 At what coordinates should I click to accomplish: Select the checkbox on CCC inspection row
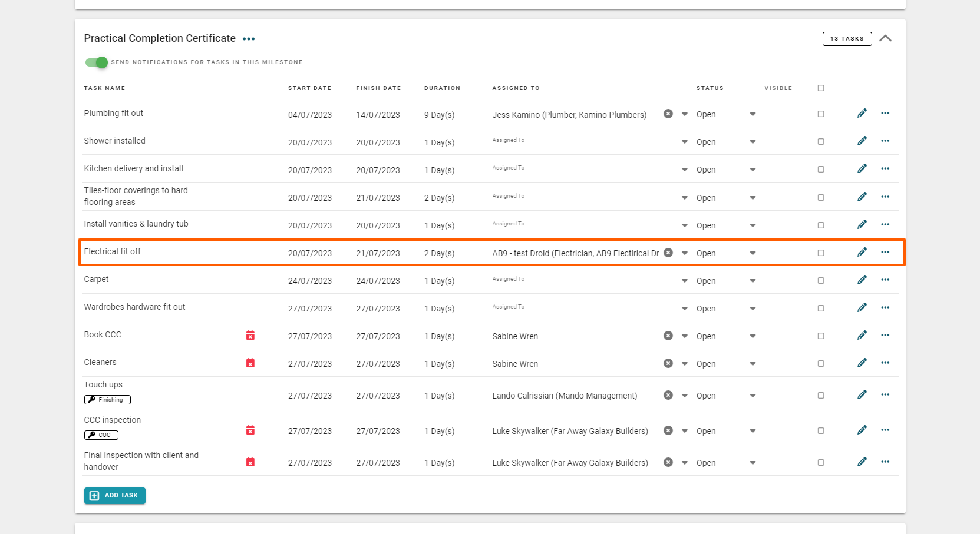click(x=820, y=431)
